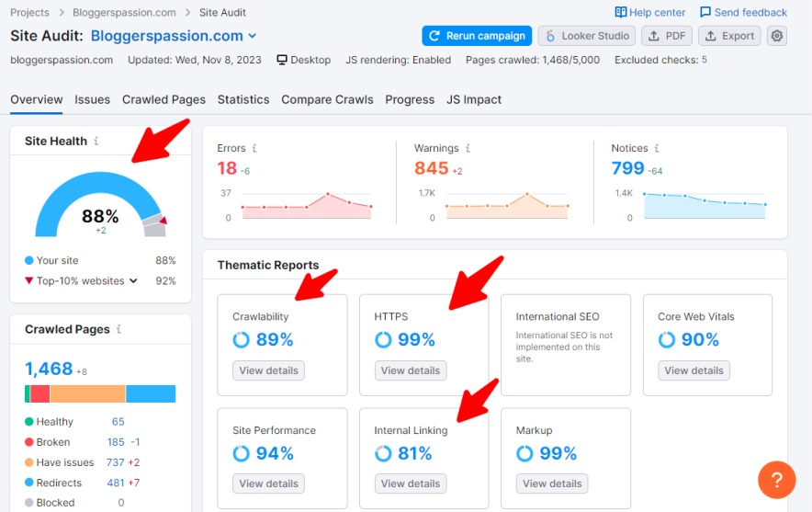Click the blue segment of crawled pages bar

(151, 393)
